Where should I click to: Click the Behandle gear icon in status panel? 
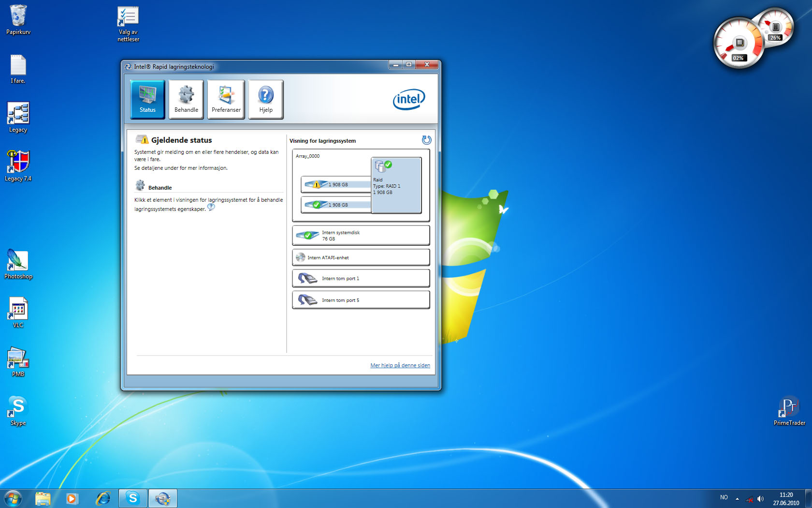pyautogui.click(x=140, y=185)
